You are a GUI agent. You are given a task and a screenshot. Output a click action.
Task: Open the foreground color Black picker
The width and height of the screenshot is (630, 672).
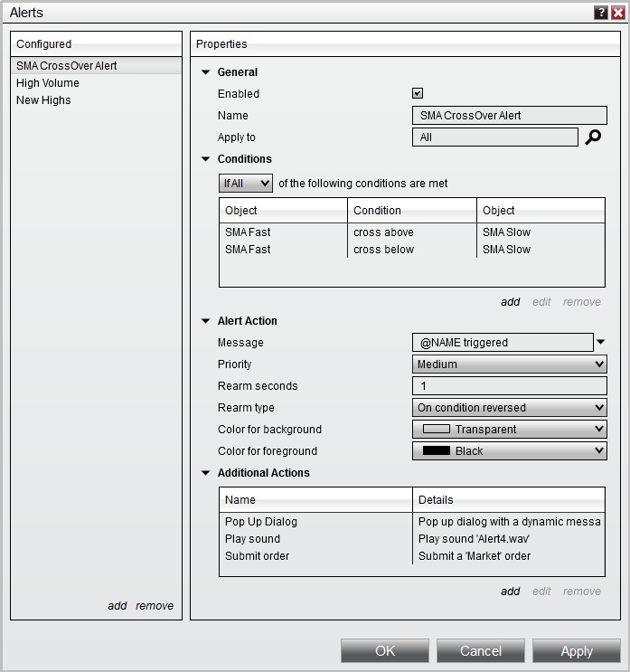point(509,451)
